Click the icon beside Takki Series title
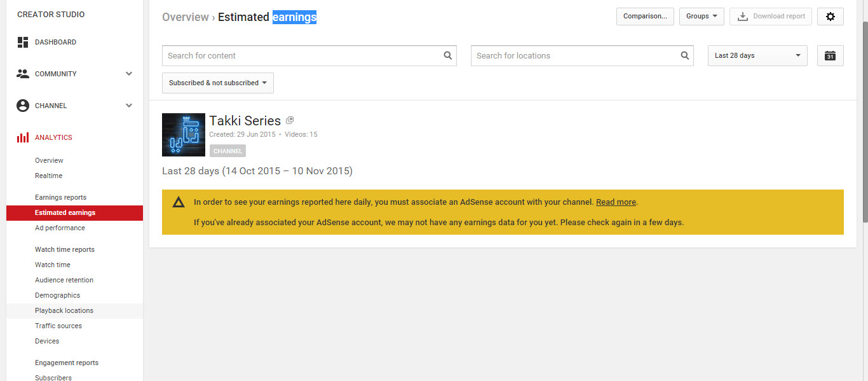The image size is (868, 381). pos(290,120)
